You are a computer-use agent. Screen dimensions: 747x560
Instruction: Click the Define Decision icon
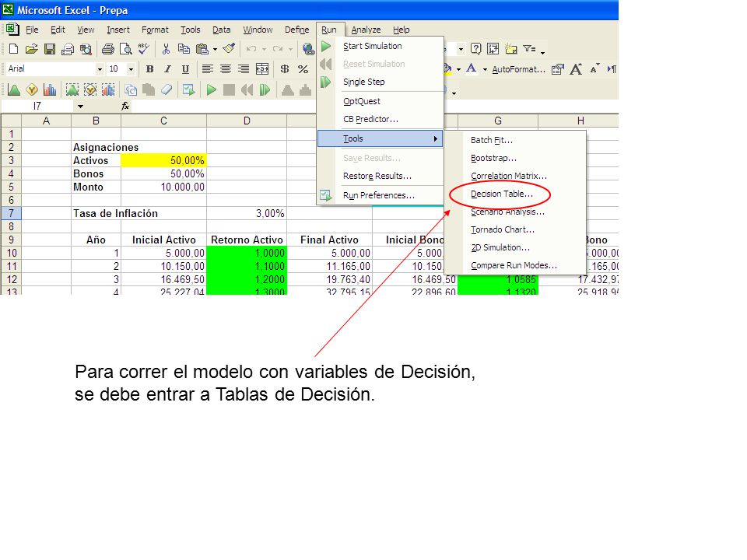coord(31,89)
